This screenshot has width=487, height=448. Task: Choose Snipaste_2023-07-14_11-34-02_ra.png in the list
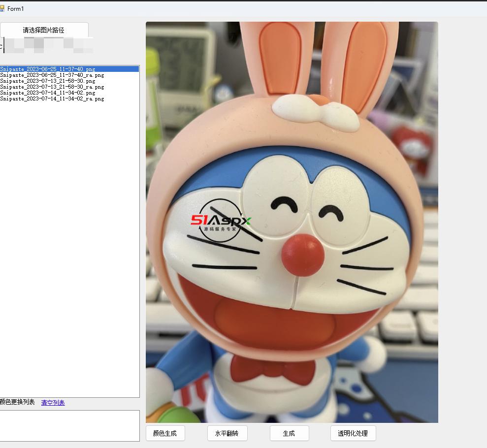click(52, 99)
